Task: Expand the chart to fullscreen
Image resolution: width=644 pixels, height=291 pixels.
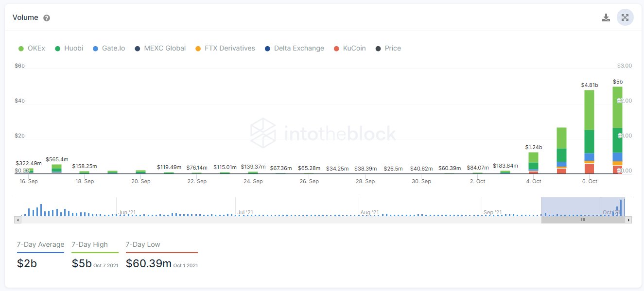Action: point(625,17)
